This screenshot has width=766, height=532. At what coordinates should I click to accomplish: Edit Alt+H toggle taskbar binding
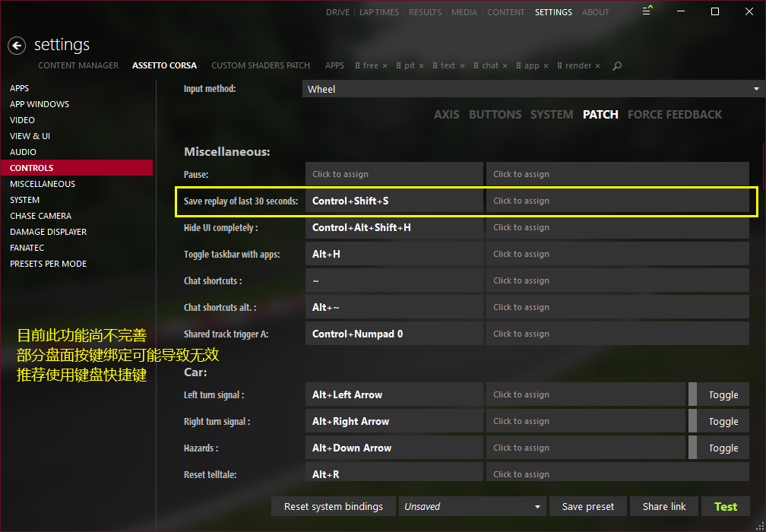(x=394, y=254)
